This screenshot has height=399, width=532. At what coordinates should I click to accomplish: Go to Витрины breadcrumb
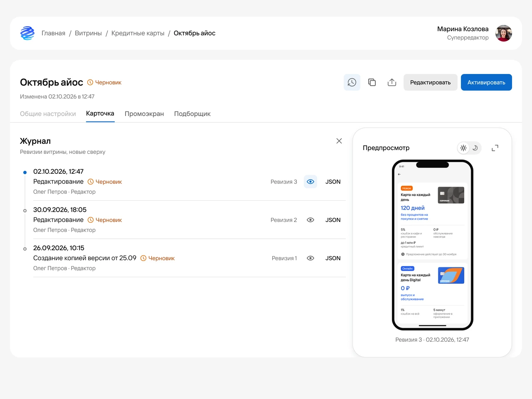coord(88,33)
